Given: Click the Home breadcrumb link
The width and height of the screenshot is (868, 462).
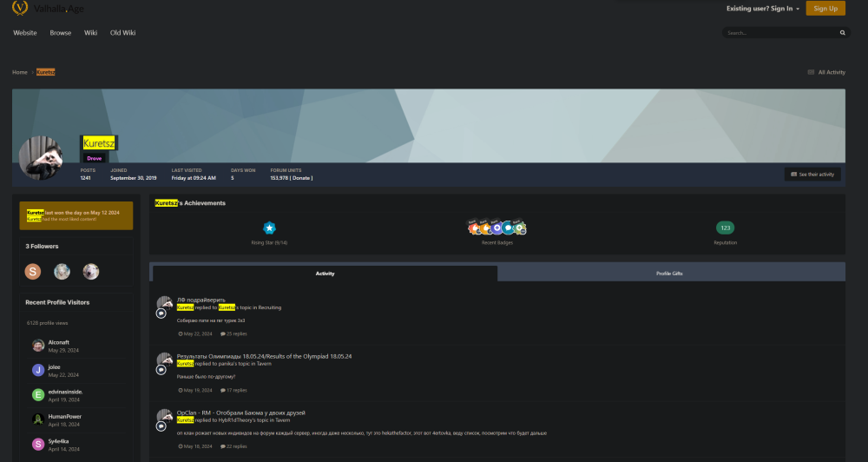Looking at the screenshot, I should 19,72.
